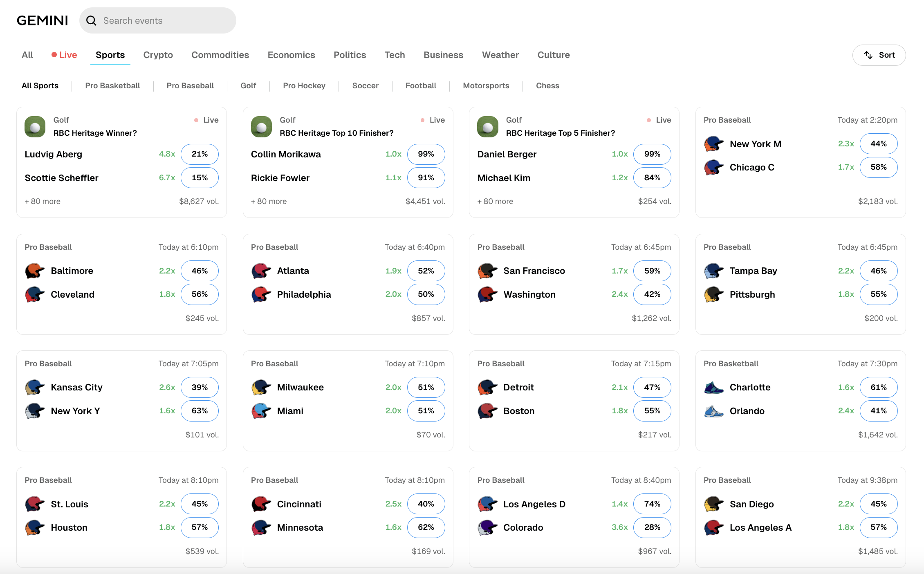Click golf ball icon for Top 5 Finisher
The image size is (924, 574).
click(488, 127)
